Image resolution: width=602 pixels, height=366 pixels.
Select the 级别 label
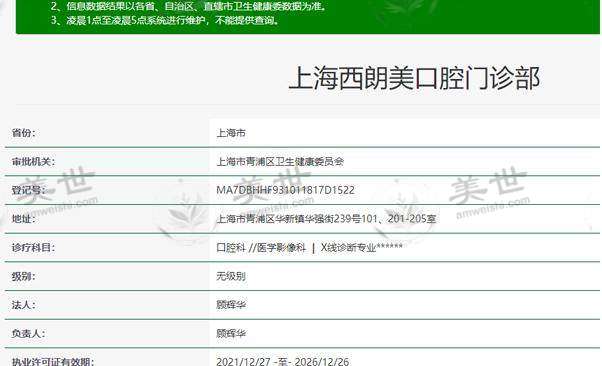coord(23,276)
